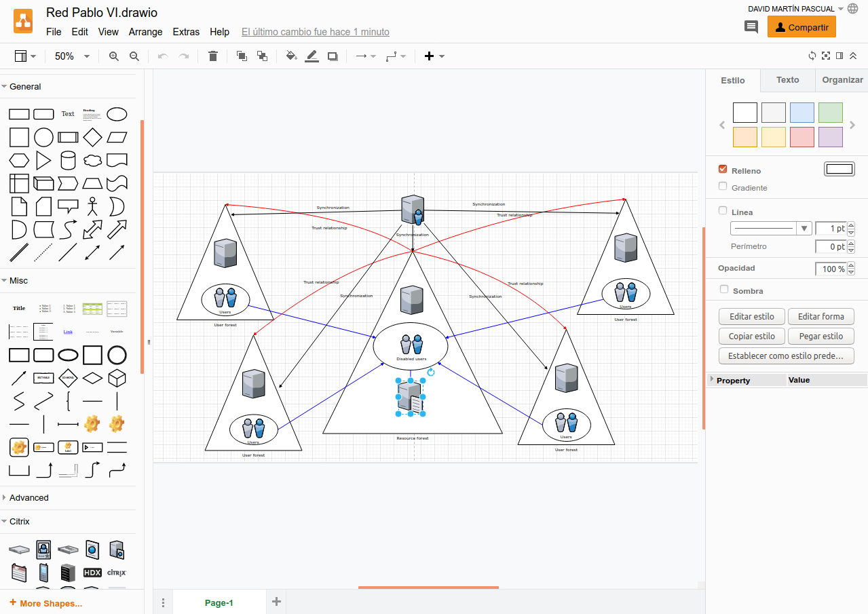Click the Delete toolbar icon

[x=212, y=56]
